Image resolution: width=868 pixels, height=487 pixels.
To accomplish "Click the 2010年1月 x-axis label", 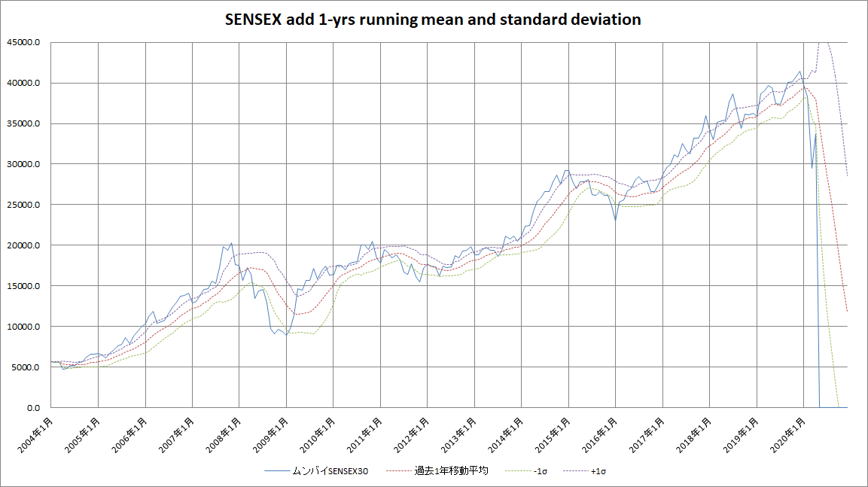I will [318, 436].
